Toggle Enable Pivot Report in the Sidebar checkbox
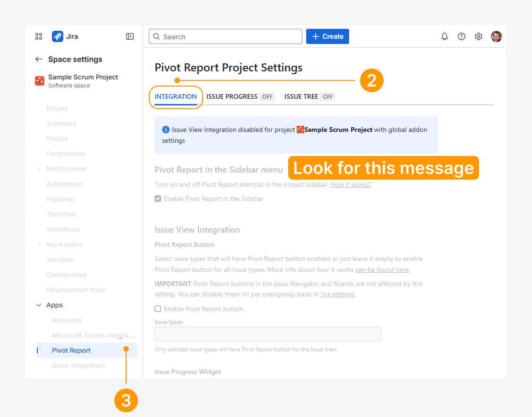This screenshot has width=532, height=417. pyautogui.click(x=158, y=199)
